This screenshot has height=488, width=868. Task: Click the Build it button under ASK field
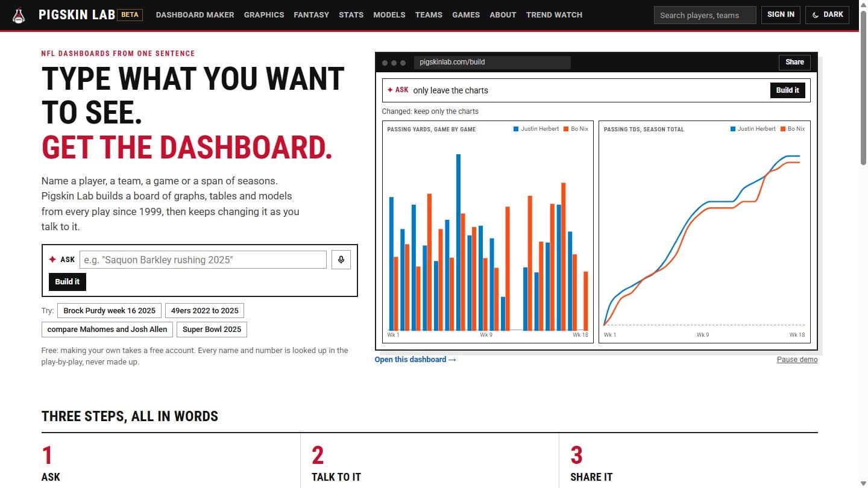68,281
